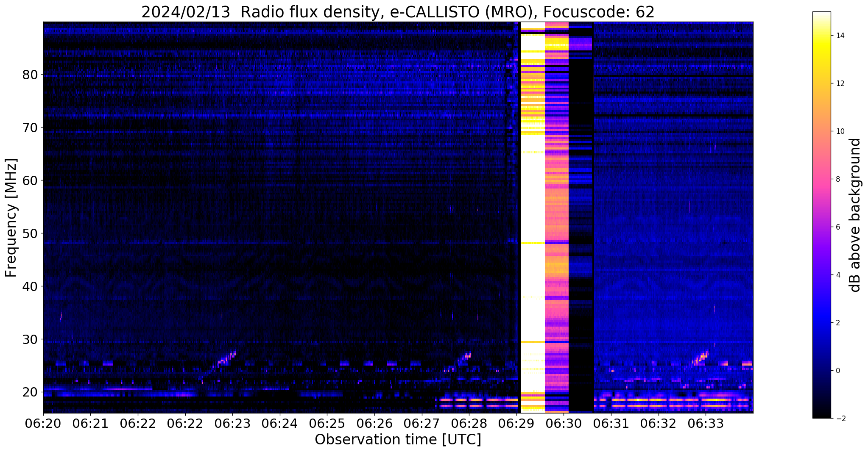Click the 06:33 time tick label

705,423
